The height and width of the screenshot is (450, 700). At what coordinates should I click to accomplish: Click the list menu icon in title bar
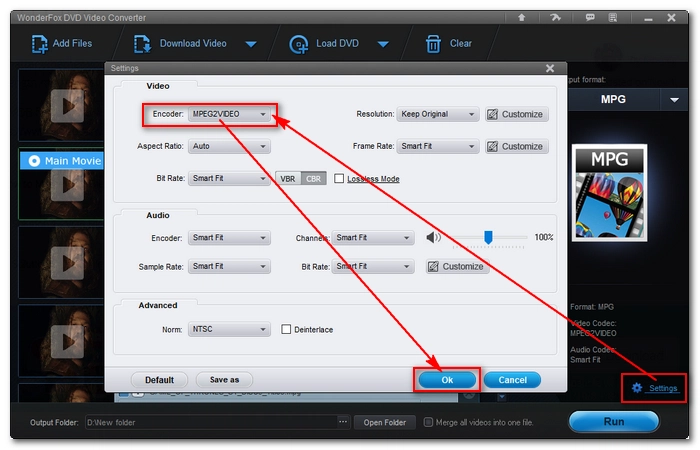[x=613, y=17]
